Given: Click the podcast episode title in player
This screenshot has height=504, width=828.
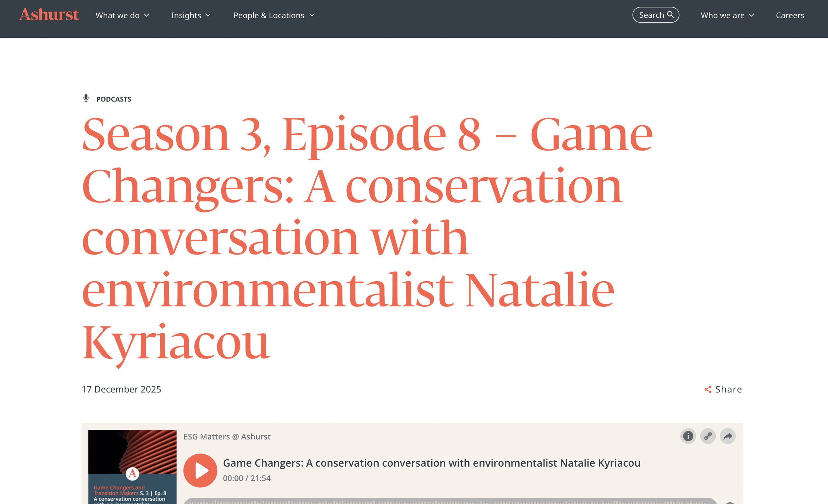Looking at the screenshot, I should [432, 463].
